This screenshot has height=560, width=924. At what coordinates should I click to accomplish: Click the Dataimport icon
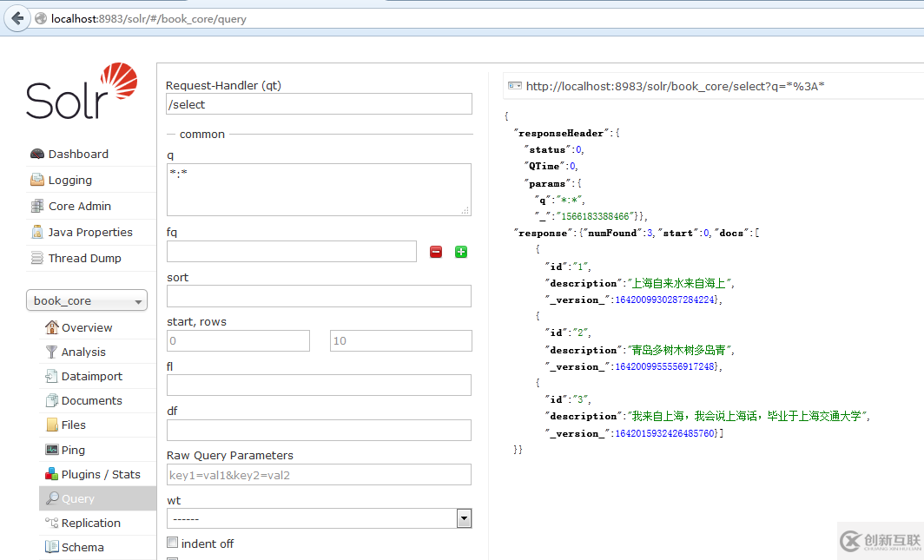pos(52,376)
